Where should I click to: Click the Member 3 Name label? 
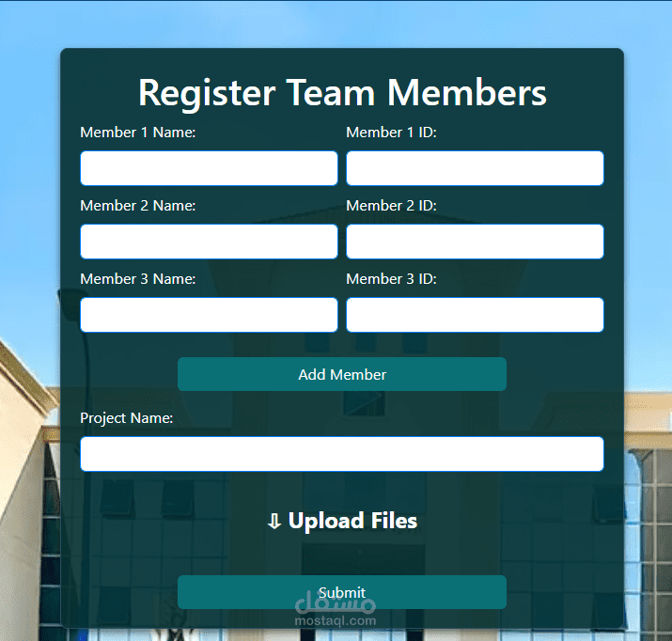pyautogui.click(x=138, y=279)
